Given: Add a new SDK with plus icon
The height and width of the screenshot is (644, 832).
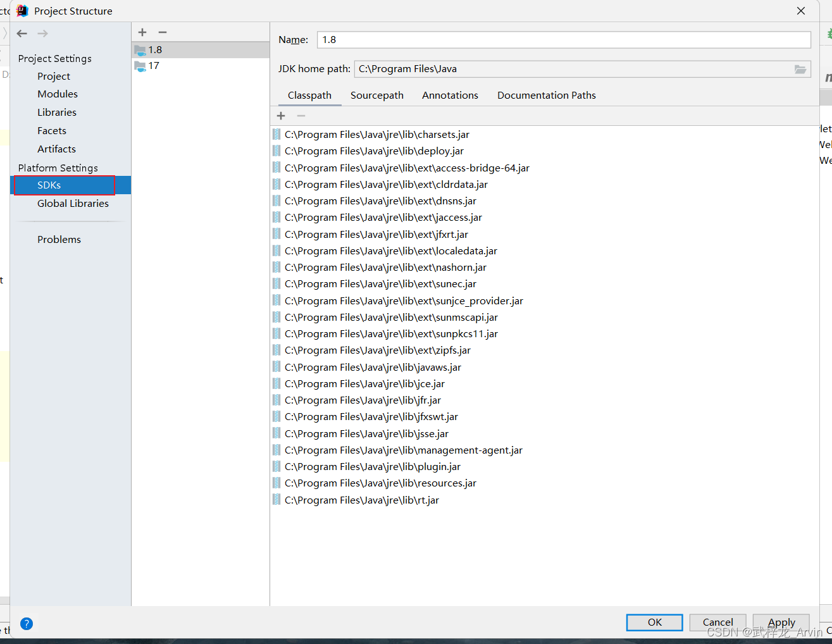Looking at the screenshot, I should pyautogui.click(x=142, y=32).
